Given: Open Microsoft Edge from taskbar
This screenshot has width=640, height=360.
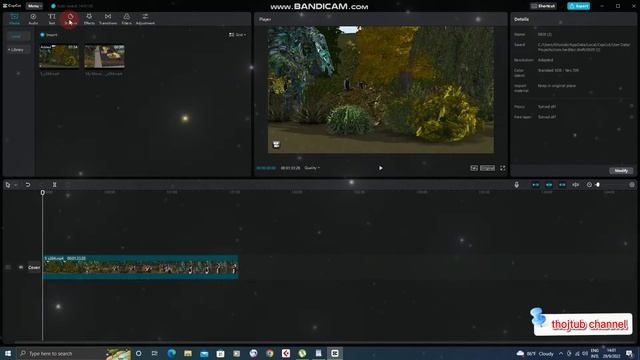Looking at the screenshot, I should pos(171,353).
